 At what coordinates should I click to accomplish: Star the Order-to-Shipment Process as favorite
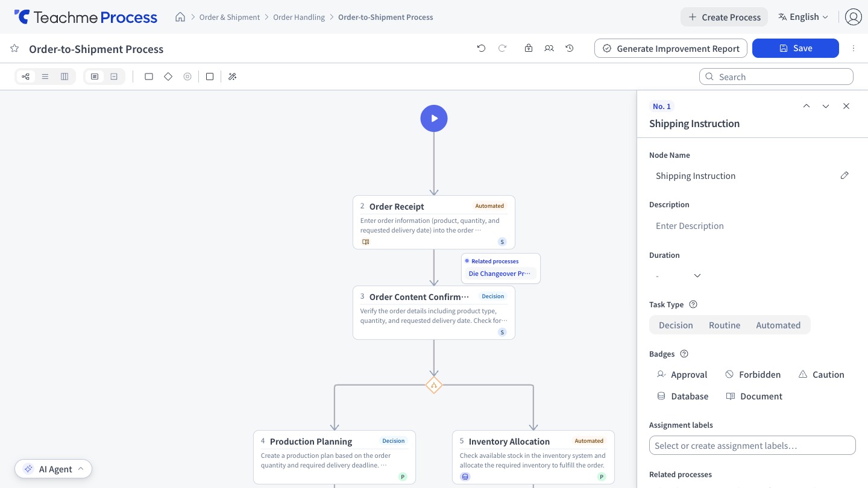click(14, 48)
